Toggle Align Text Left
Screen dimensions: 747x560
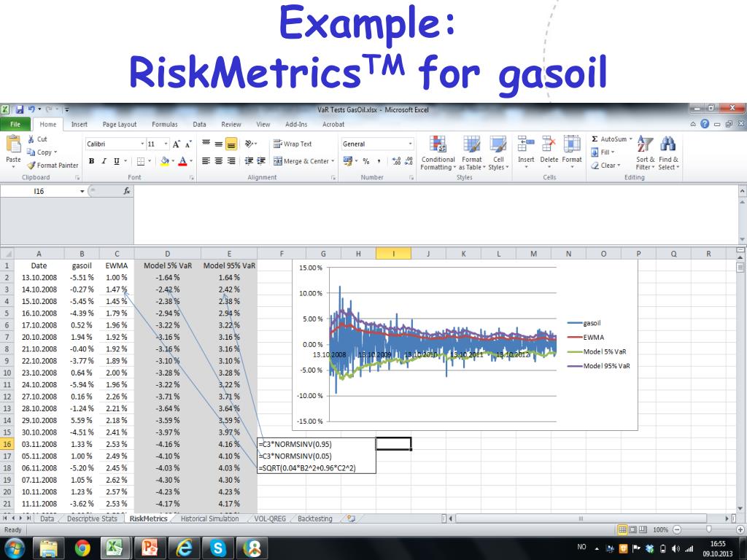pyautogui.click(x=206, y=161)
